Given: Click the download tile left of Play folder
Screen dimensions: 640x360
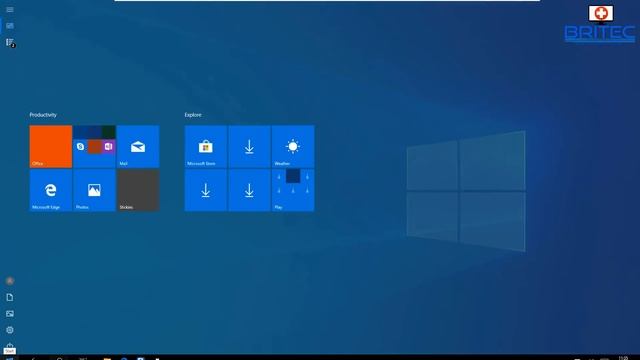Looking at the screenshot, I should click(249, 190).
